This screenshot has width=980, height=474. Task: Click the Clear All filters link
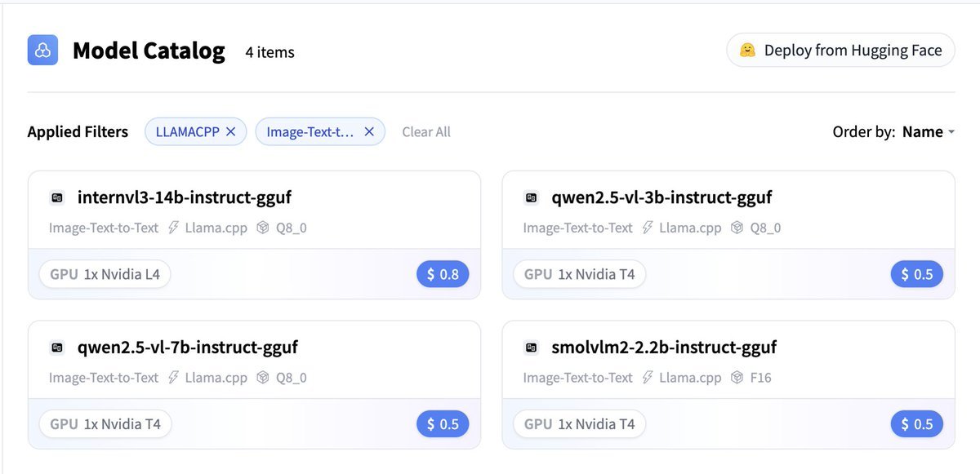coord(426,131)
